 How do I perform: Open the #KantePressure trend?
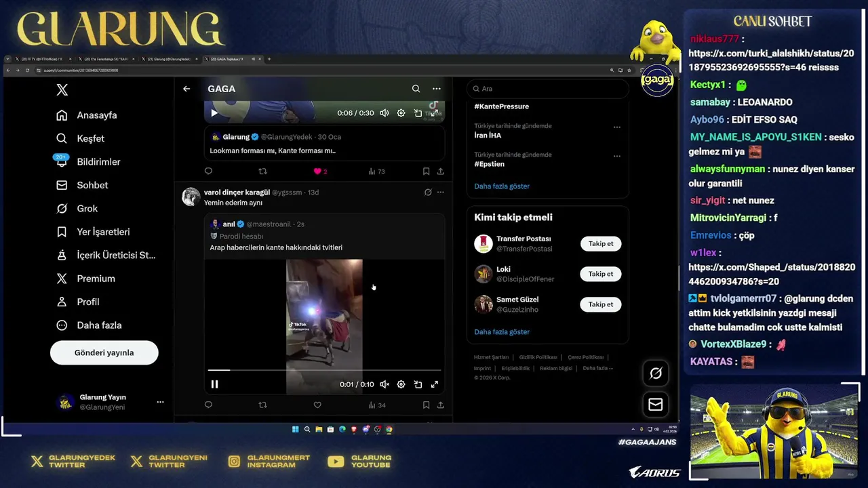coord(502,106)
